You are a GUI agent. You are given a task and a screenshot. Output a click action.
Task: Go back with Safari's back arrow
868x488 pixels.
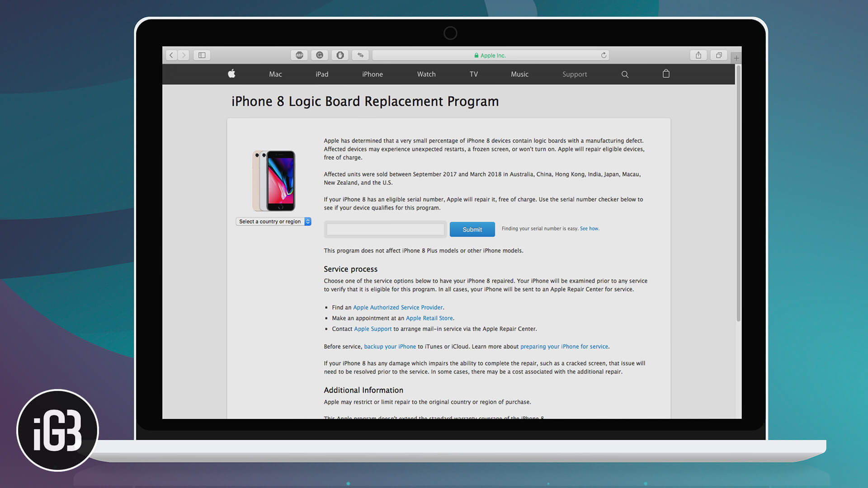tap(171, 55)
